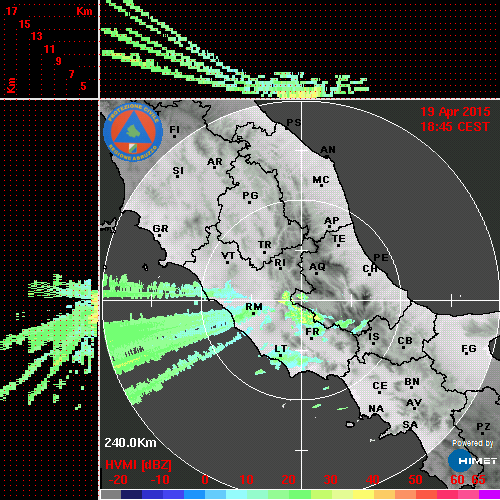Click the FG city label

(469, 348)
